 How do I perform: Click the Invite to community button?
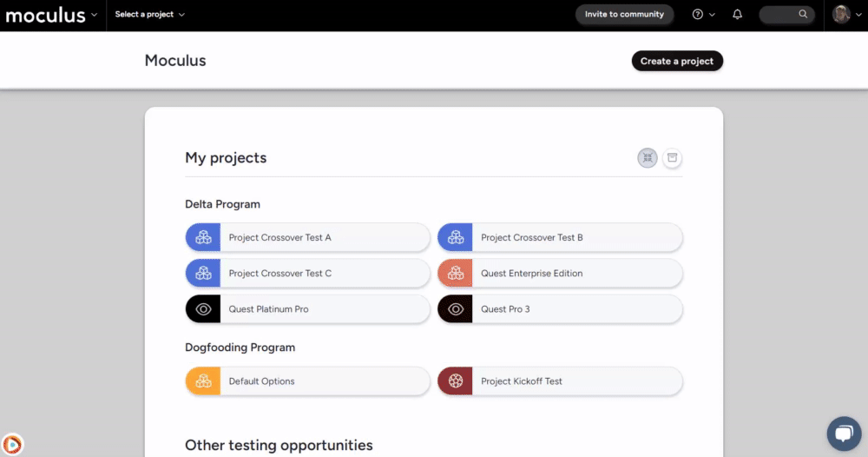(624, 15)
